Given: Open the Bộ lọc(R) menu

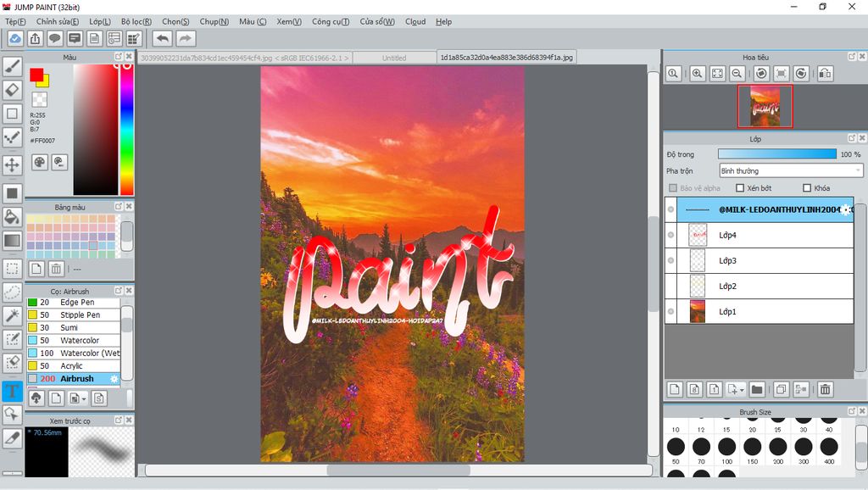Looking at the screenshot, I should [x=136, y=21].
